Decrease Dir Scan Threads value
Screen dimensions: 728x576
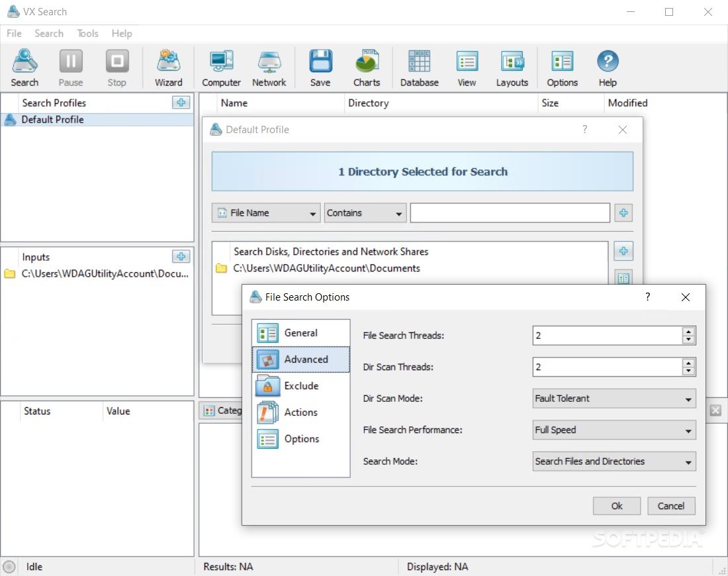(688, 371)
